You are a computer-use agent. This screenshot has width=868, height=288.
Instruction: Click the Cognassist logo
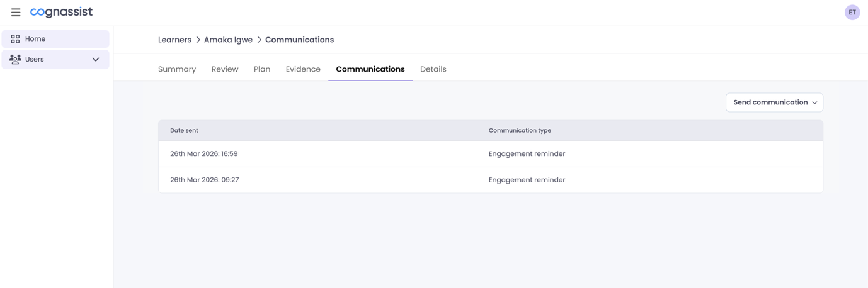[x=61, y=12]
